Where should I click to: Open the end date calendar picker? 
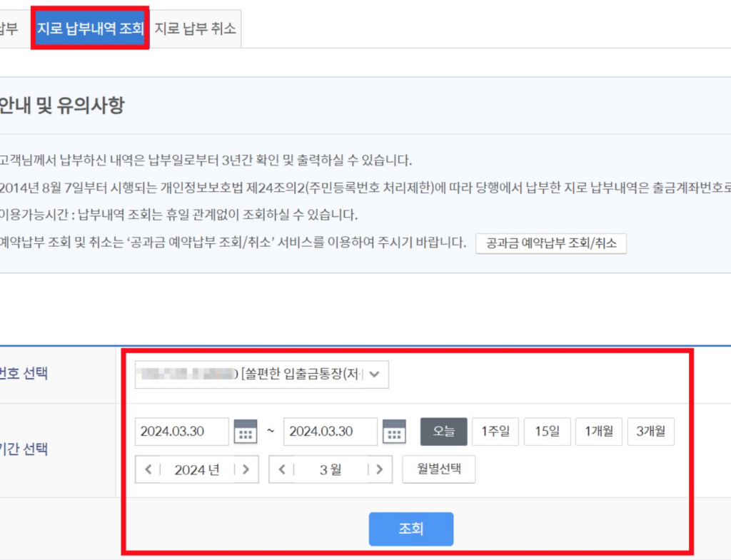[x=394, y=432]
